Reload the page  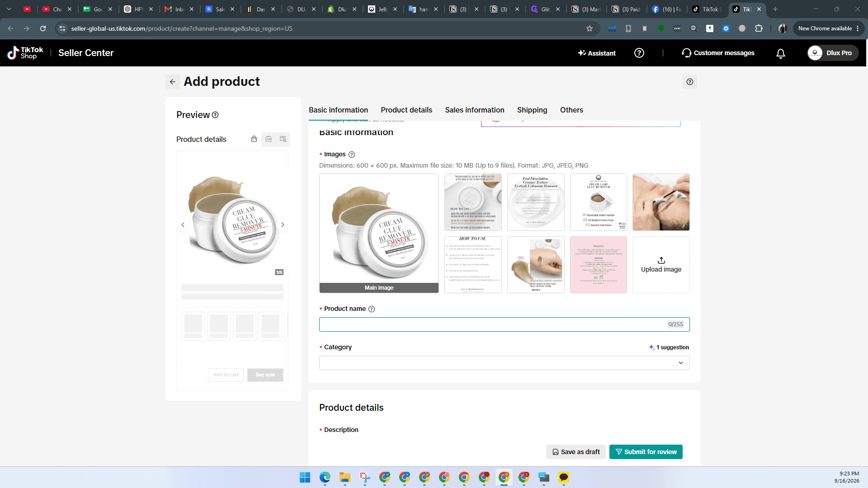click(x=43, y=28)
